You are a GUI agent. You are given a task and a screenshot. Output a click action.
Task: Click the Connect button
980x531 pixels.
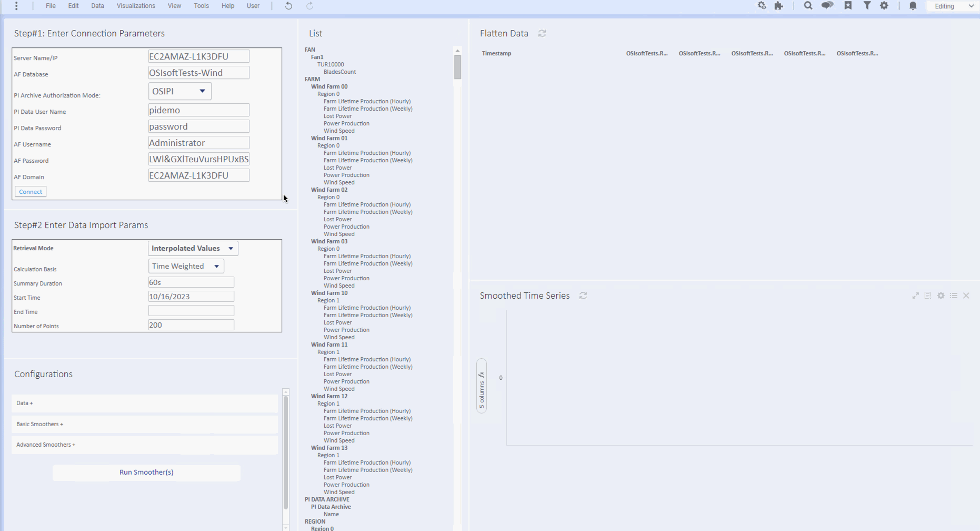pos(31,192)
